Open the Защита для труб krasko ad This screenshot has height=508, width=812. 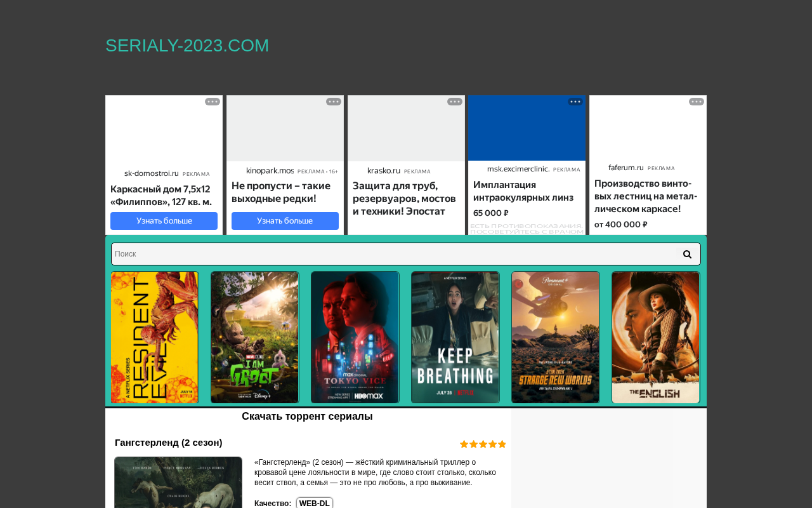pos(406,165)
